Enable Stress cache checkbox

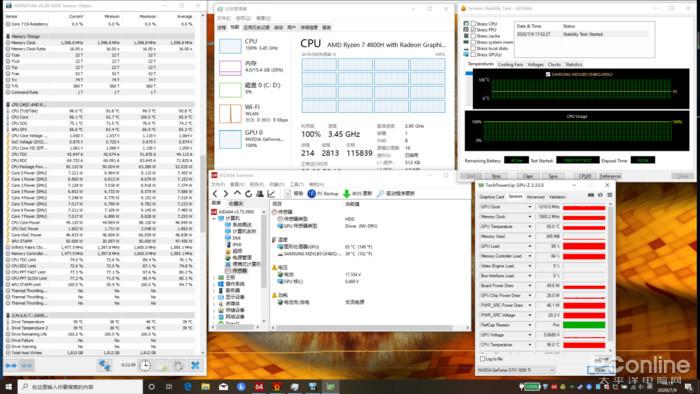pyautogui.click(x=473, y=36)
